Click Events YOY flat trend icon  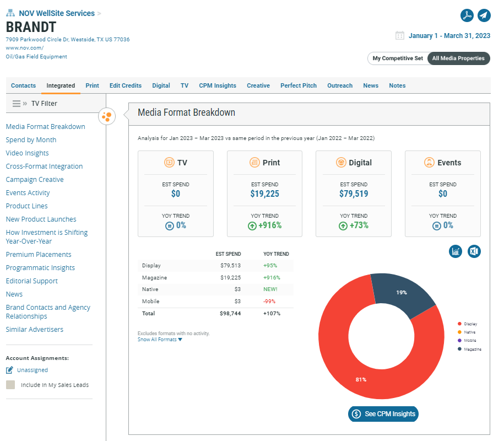pos(436,226)
